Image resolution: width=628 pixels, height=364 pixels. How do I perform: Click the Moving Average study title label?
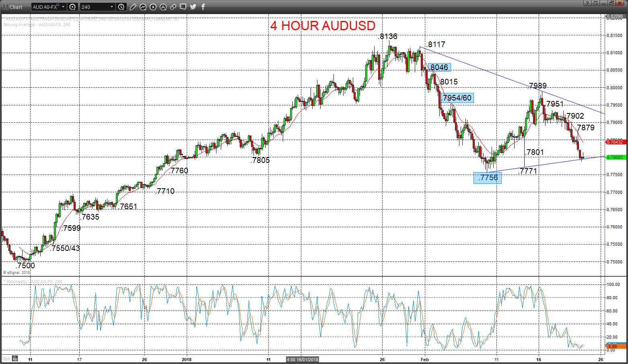click(37, 25)
